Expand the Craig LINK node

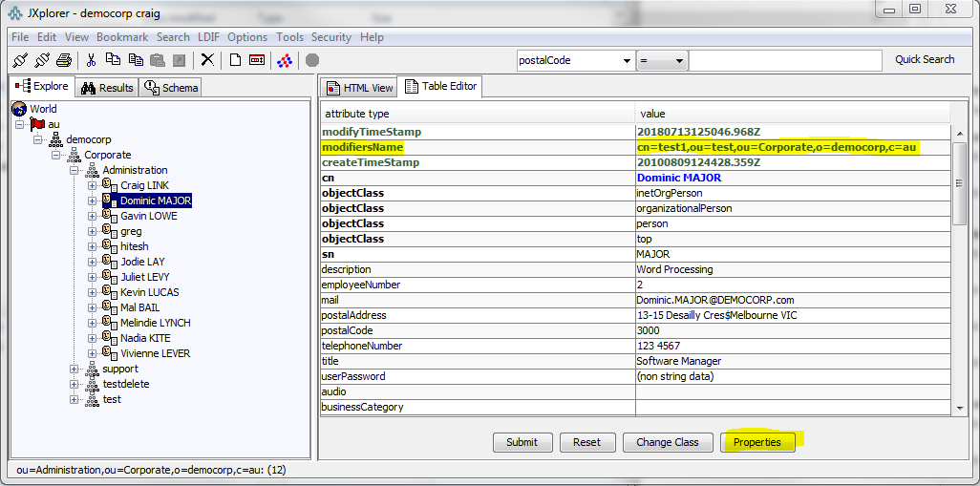tap(93, 185)
